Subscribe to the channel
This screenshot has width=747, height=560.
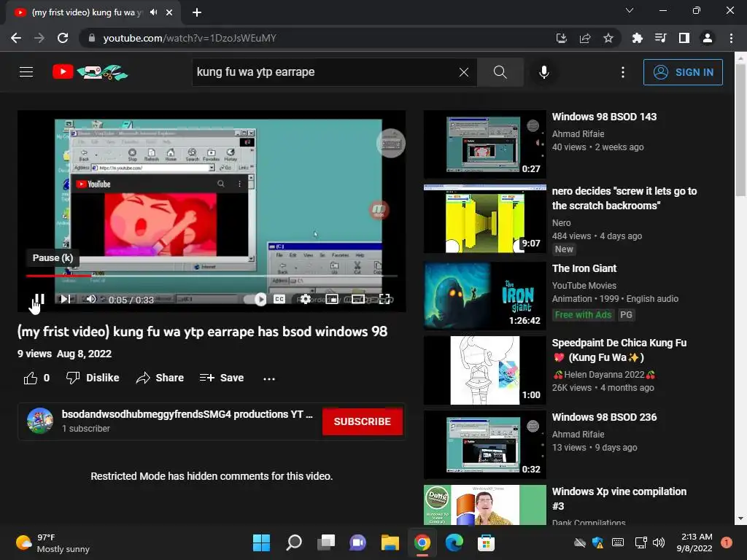[x=363, y=421]
